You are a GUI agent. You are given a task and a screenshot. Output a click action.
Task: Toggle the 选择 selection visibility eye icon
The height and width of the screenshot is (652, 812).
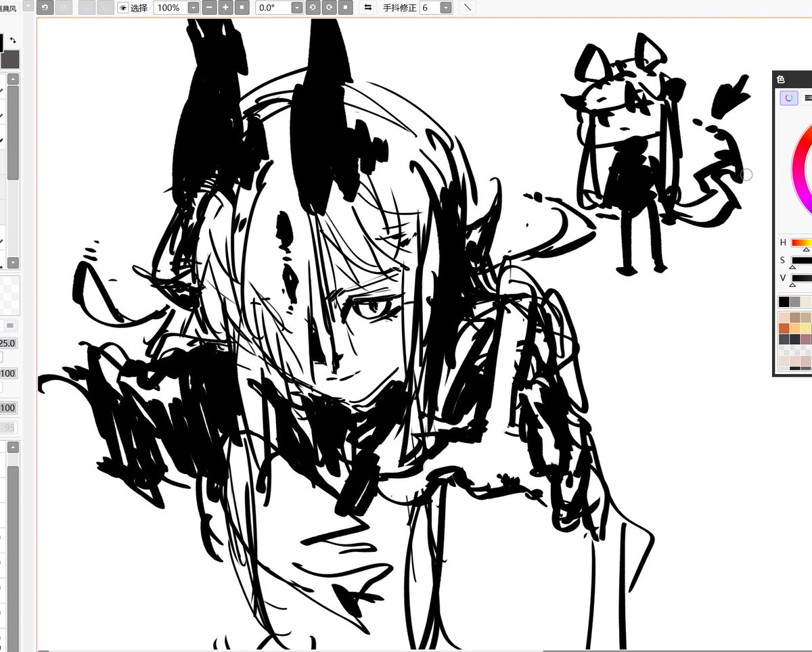(123, 8)
